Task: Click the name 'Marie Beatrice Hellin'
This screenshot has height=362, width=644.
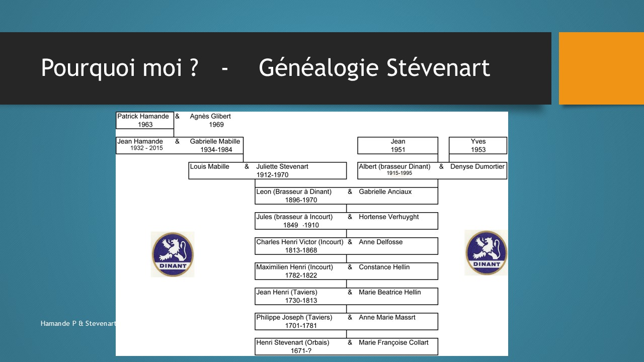Action: (390, 292)
